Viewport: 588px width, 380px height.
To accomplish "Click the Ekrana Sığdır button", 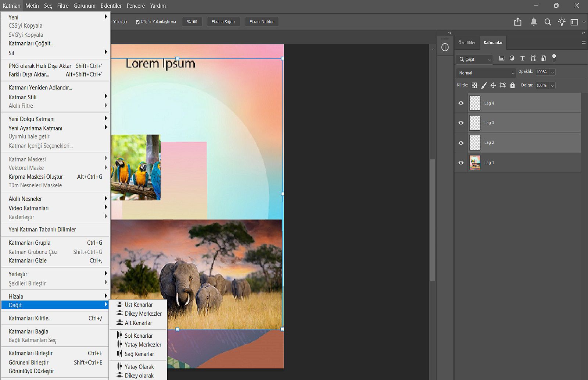I will click(x=223, y=22).
